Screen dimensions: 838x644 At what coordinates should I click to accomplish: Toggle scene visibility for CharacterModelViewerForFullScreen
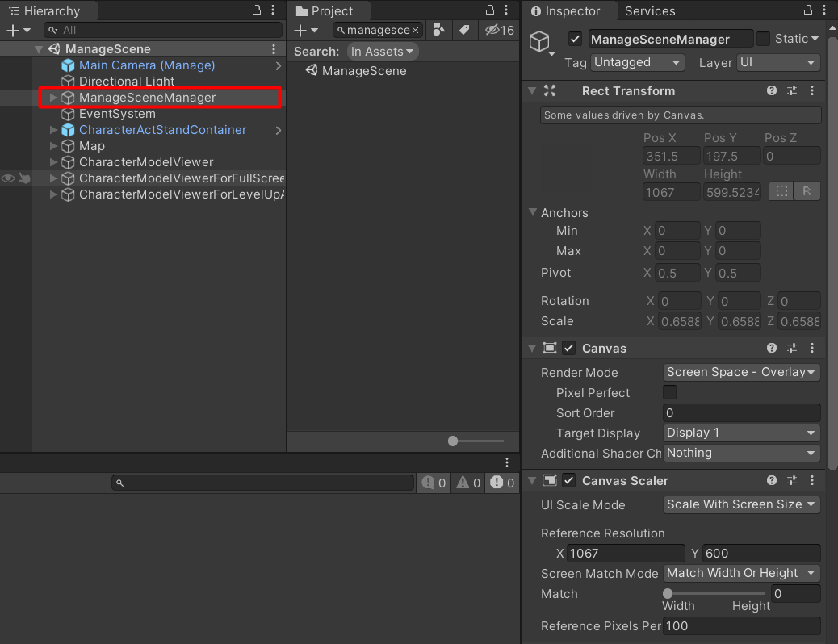tap(8, 178)
